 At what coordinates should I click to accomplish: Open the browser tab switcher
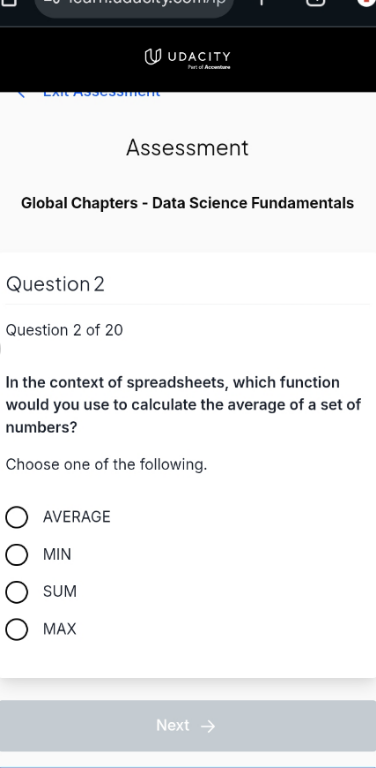click(x=316, y=2)
